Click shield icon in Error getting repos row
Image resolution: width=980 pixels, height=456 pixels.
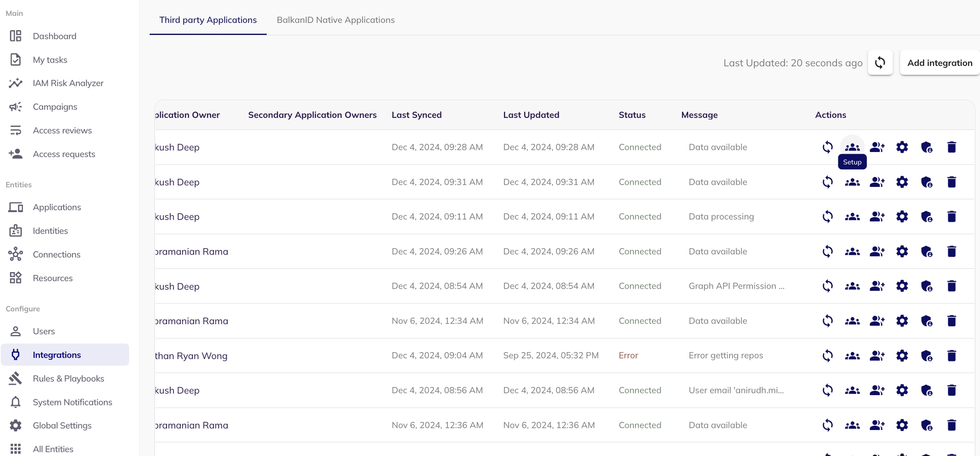[x=926, y=356]
